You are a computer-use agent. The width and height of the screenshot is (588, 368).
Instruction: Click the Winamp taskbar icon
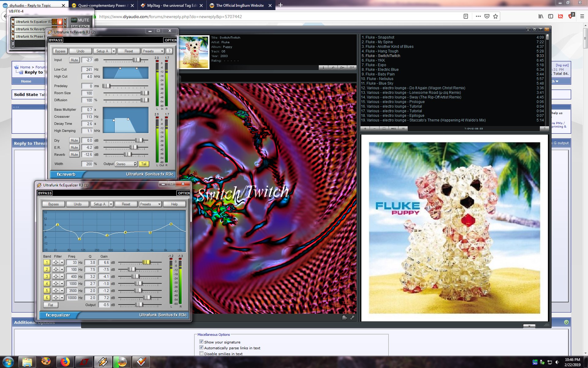103,362
